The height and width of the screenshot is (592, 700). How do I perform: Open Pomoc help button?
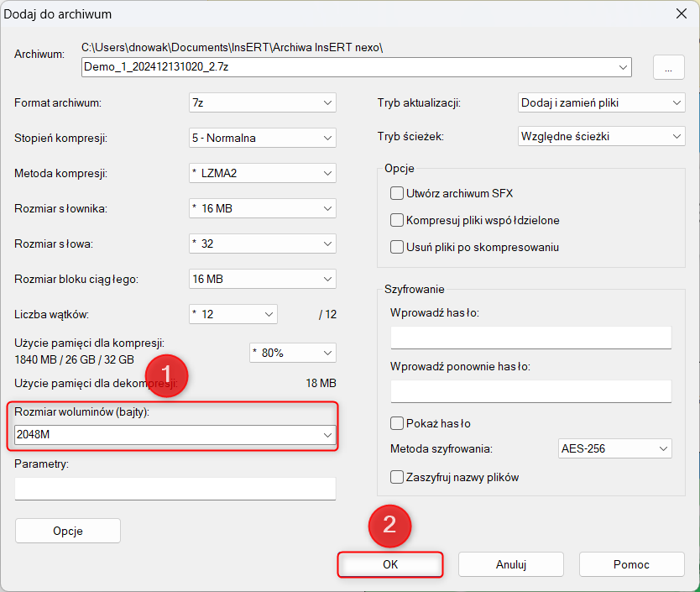(631, 565)
